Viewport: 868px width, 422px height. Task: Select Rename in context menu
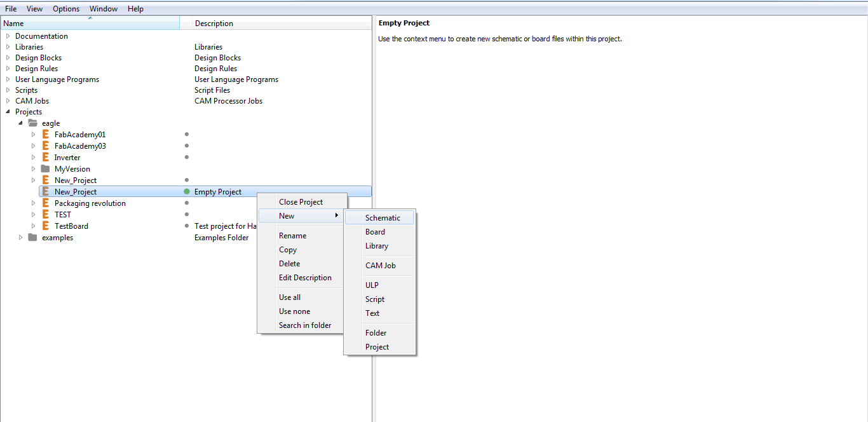pos(301,236)
